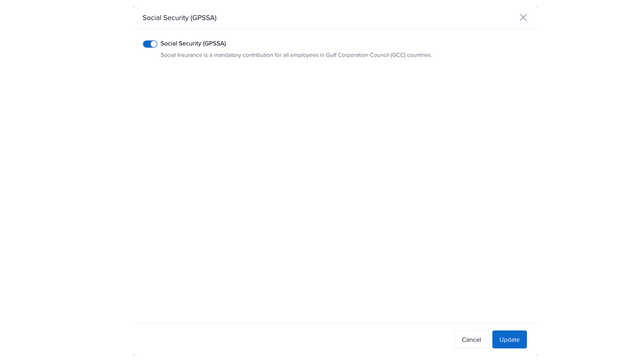The height and width of the screenshot is (362, 644).
Task: Click the blue track of the GPSSA switch
Action: tap(147, 44)
